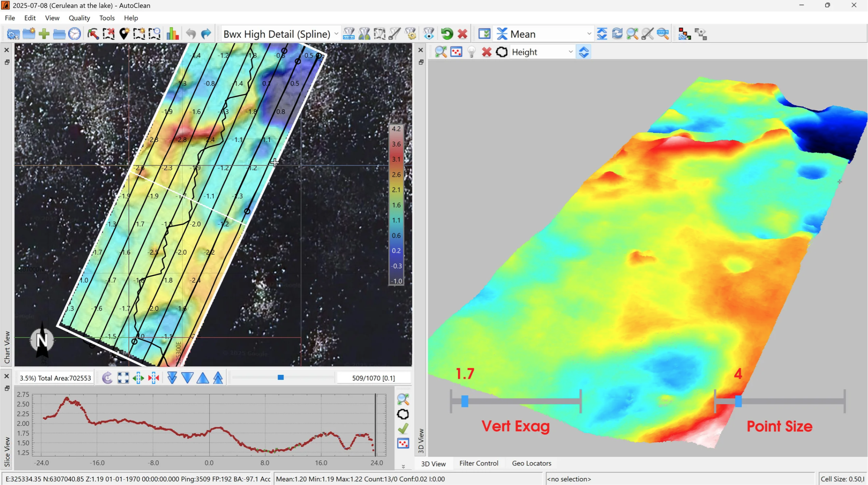Click the widen slice green arrows icon
This screenshot has width=868, height=485.
click(138, 378)
